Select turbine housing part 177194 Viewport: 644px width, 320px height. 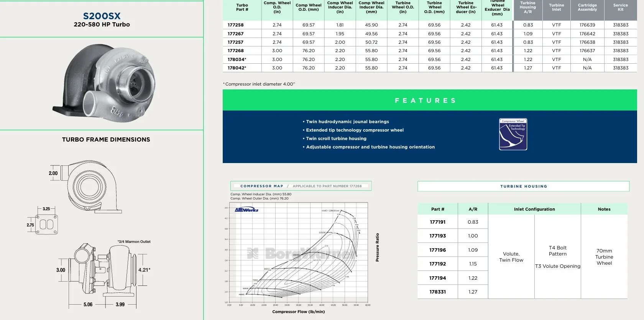[x=438, y=278]
